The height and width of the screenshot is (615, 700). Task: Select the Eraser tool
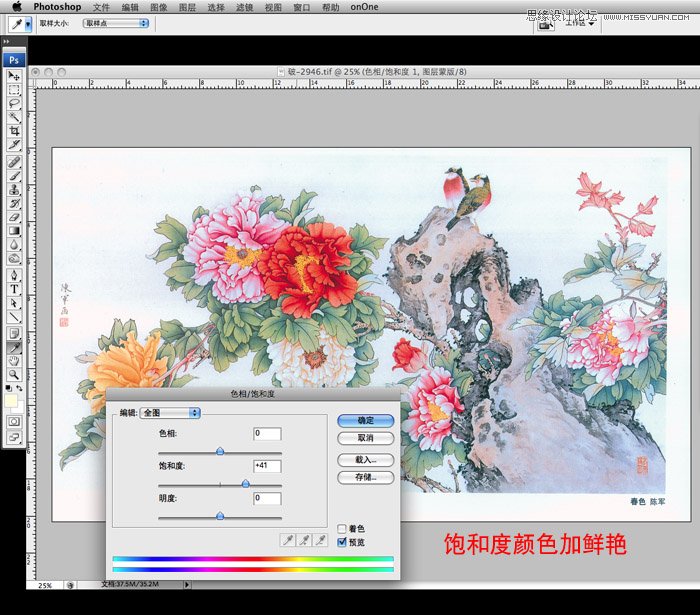pos(14,217)
